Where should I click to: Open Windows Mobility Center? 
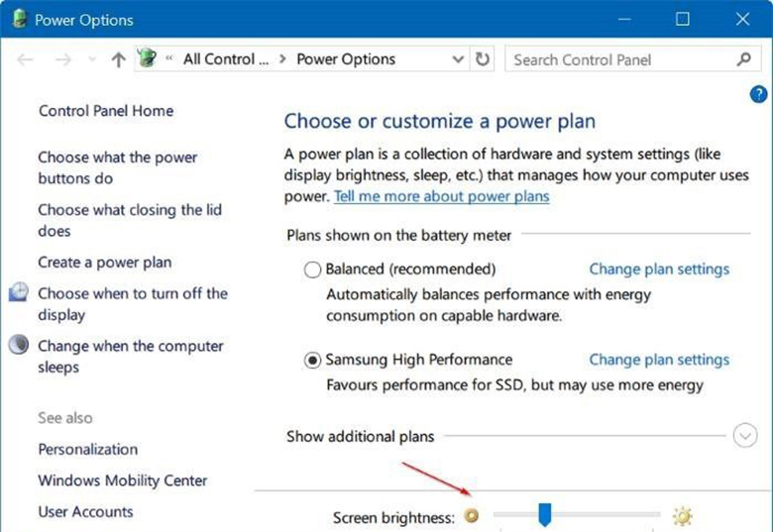122,480
